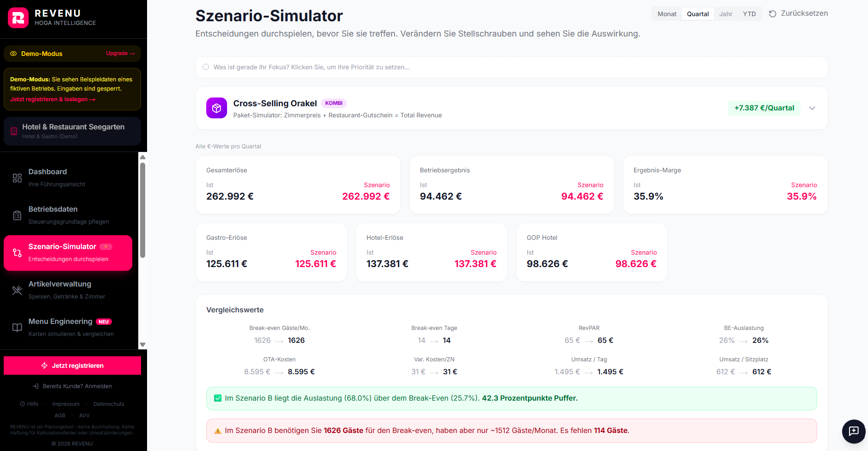This screenshot has width=868, height=451.
Task: Open the Upgrade link in Demo-Modus banner
Action: pos(120,53)
